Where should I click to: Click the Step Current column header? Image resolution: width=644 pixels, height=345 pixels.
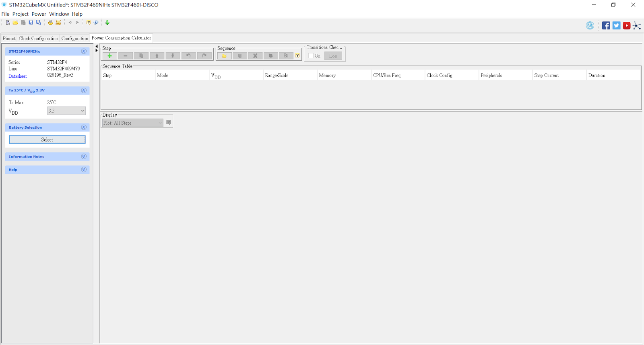point(559,75)
